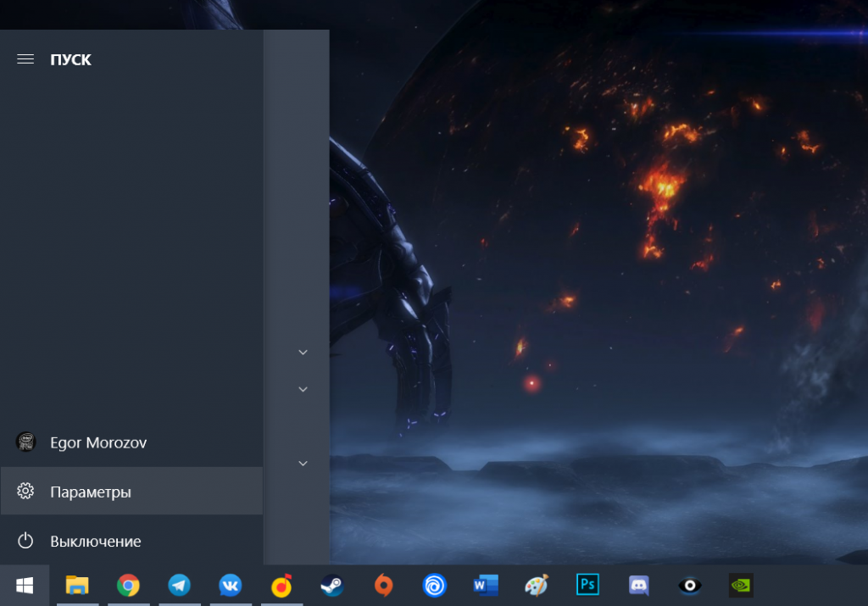The height and width of the screenshot is (606, 868).
Task: Launch the paint palette app icon
Action: tap(537, 585)
